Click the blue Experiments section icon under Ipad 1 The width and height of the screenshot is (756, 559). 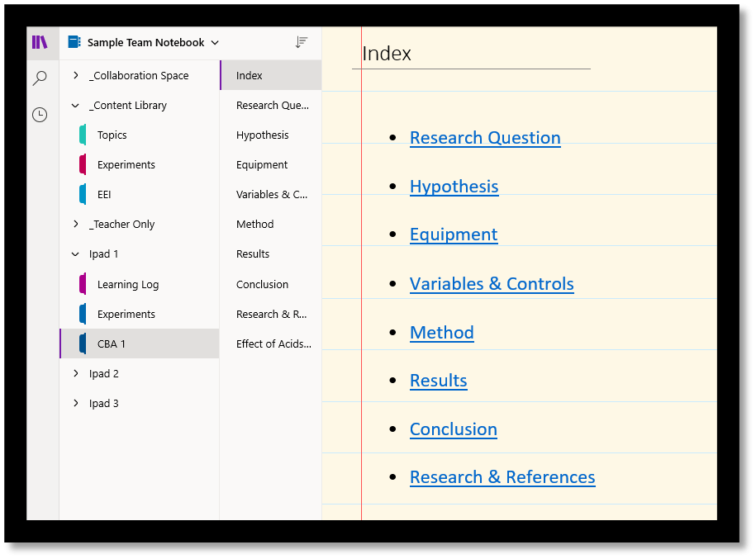83,315
